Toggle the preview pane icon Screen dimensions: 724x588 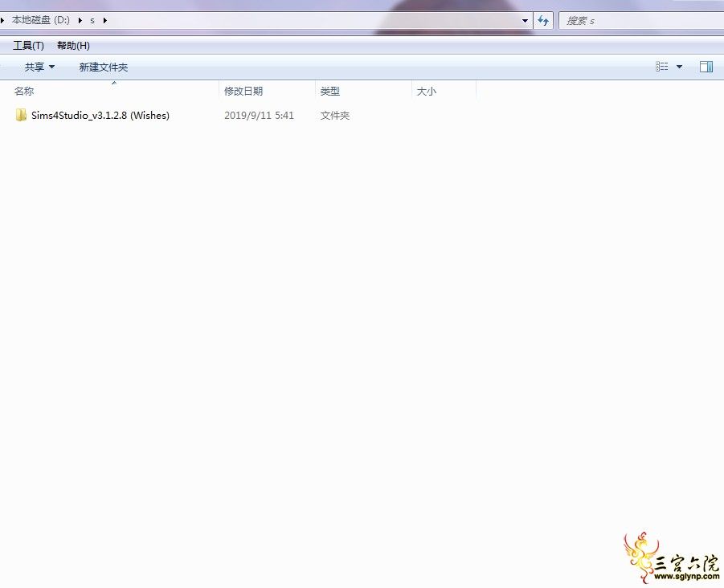tap(706, 67)
